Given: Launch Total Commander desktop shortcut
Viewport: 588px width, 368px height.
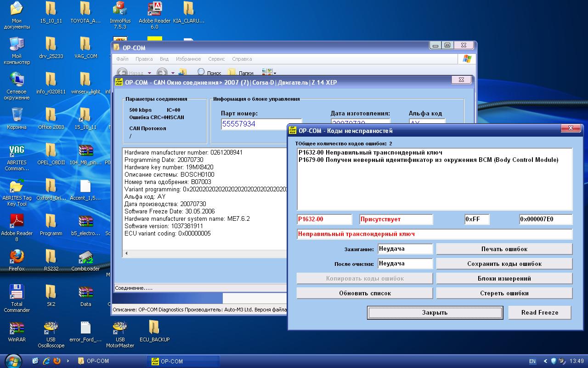Looking at the screenshot, I should coord(17,298).
